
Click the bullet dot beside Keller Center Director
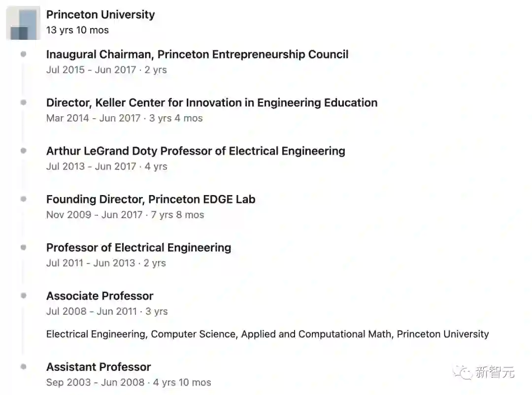[23, 102]
